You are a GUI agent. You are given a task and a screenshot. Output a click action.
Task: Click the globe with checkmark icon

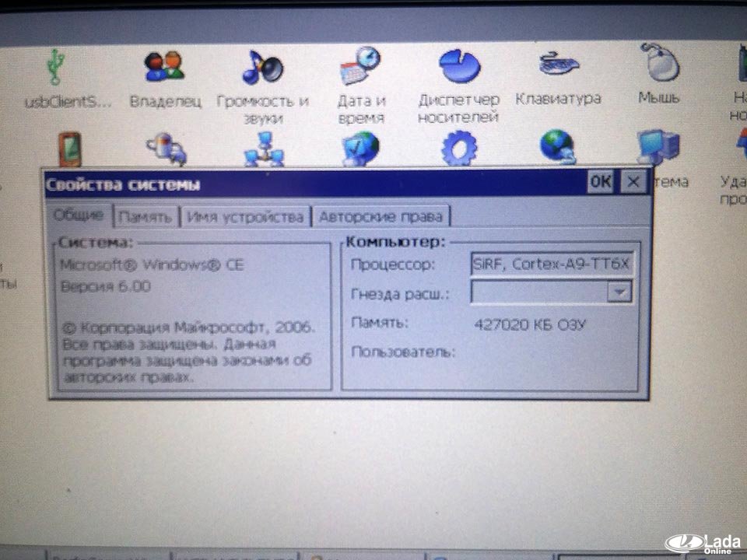point(360,148)
